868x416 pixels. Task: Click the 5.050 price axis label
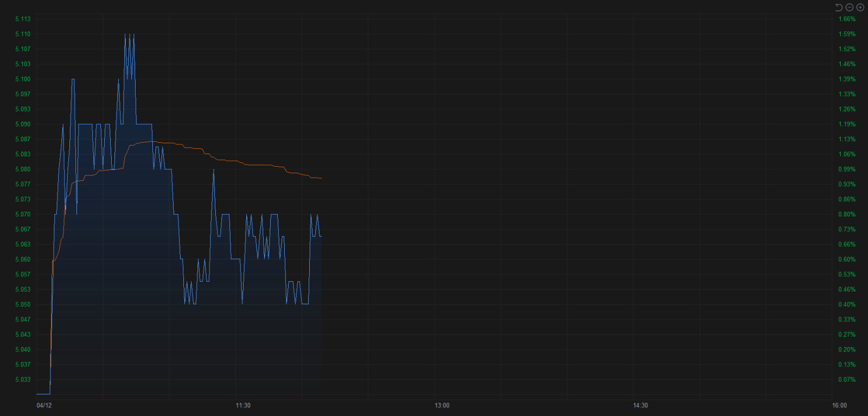click(23, 305)
